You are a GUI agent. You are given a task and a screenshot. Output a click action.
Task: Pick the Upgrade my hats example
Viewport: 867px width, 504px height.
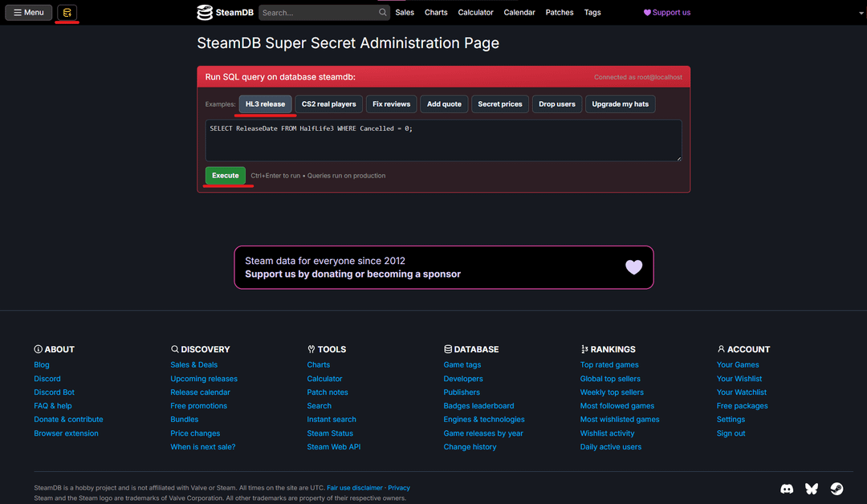coord(620,104)
